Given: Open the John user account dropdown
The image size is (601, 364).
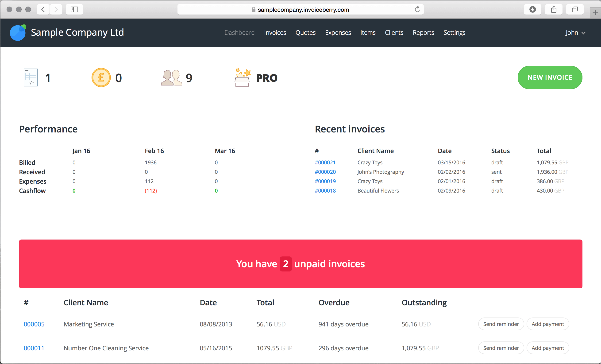Looking at the screenshot, I should point(575,33).
